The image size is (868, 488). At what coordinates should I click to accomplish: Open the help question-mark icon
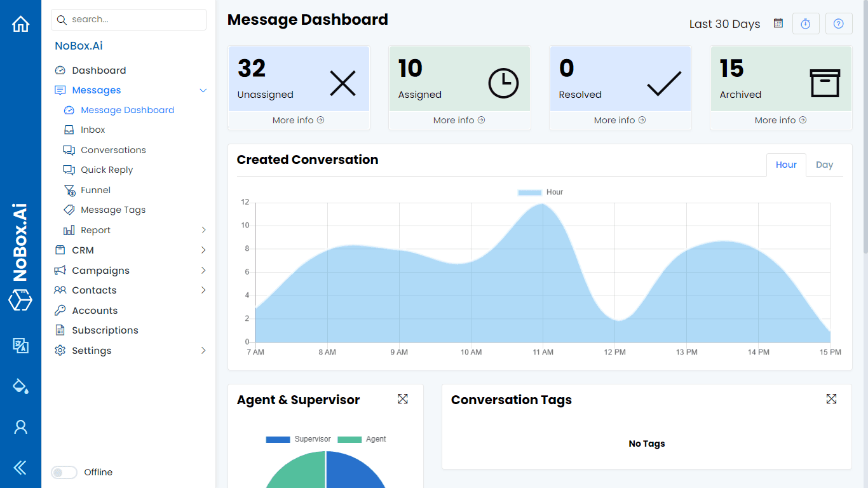(839, 23)
